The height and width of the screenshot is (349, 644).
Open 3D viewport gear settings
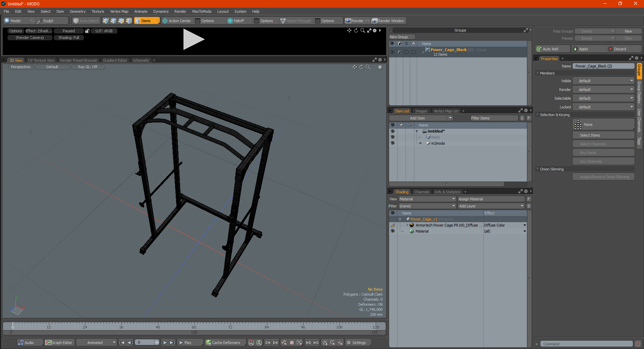380,67
